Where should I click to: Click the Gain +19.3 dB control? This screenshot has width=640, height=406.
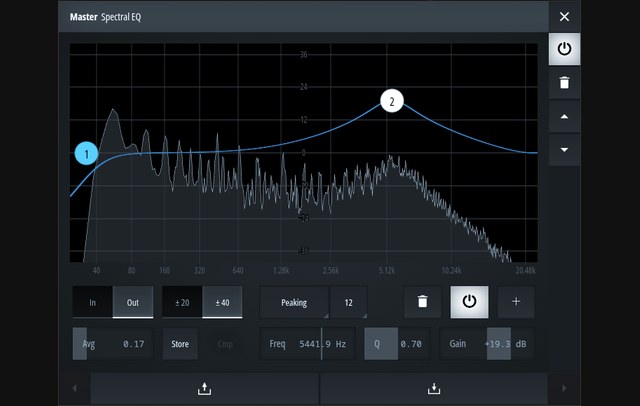(x=487, y=344)
